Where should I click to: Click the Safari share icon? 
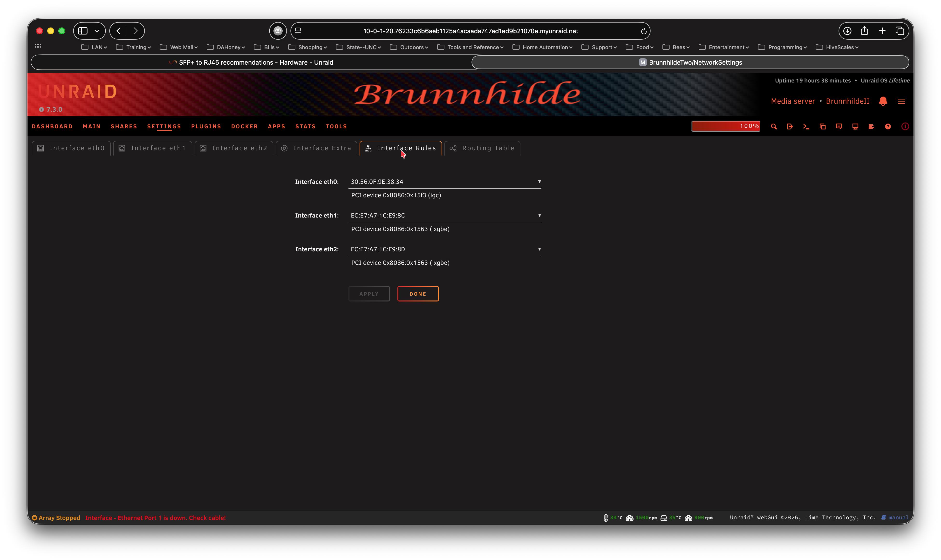864,31
